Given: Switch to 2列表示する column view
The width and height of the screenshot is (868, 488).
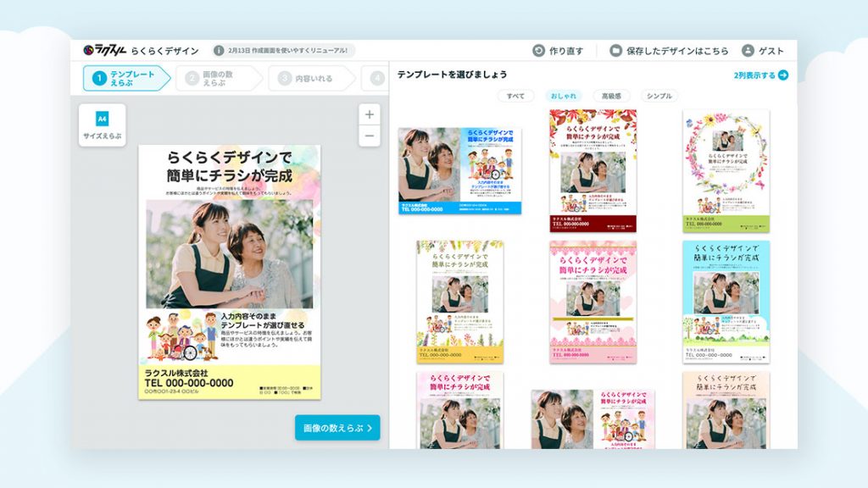Looking at the screenshot, I should click(760, 75).
